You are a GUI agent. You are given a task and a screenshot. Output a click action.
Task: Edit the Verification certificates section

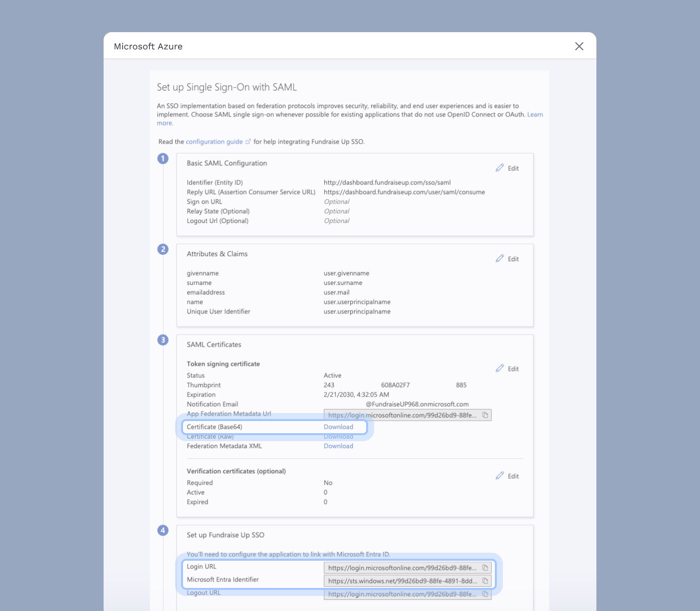(x=507, y=476)
